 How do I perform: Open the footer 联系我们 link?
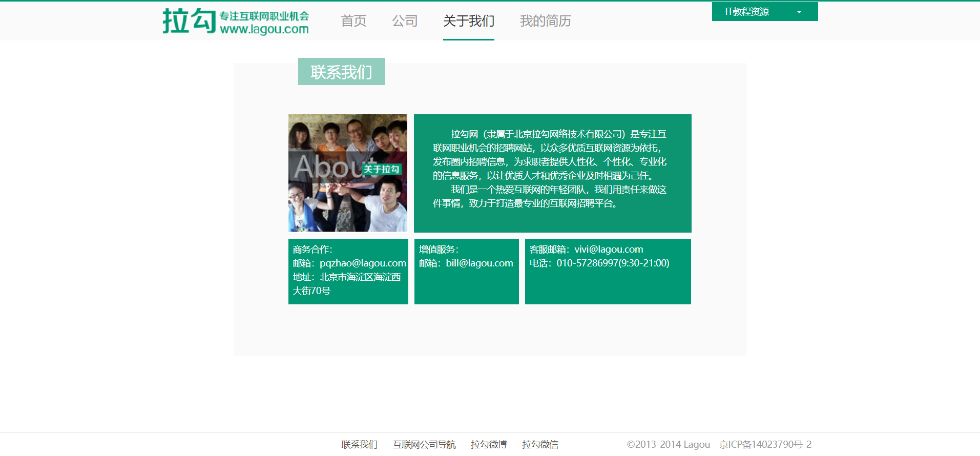click(360, 444)
